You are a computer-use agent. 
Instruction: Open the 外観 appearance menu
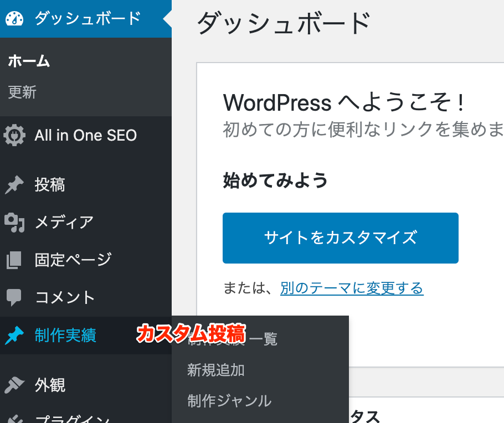[x=50, y=385]
